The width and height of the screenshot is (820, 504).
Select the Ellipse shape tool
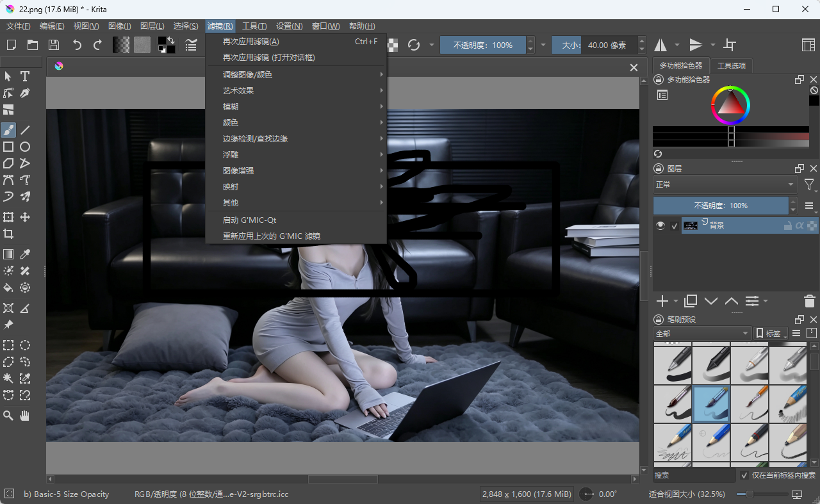coord(25,147)
